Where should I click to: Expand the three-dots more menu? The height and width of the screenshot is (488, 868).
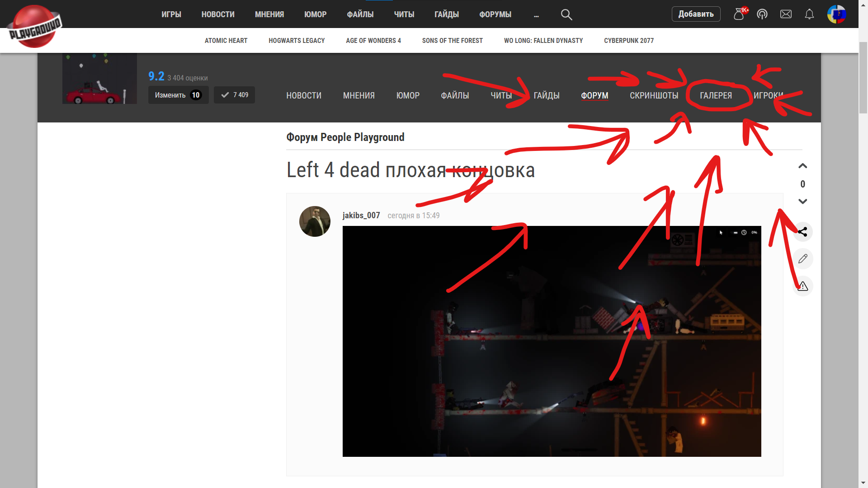point(536,15)
